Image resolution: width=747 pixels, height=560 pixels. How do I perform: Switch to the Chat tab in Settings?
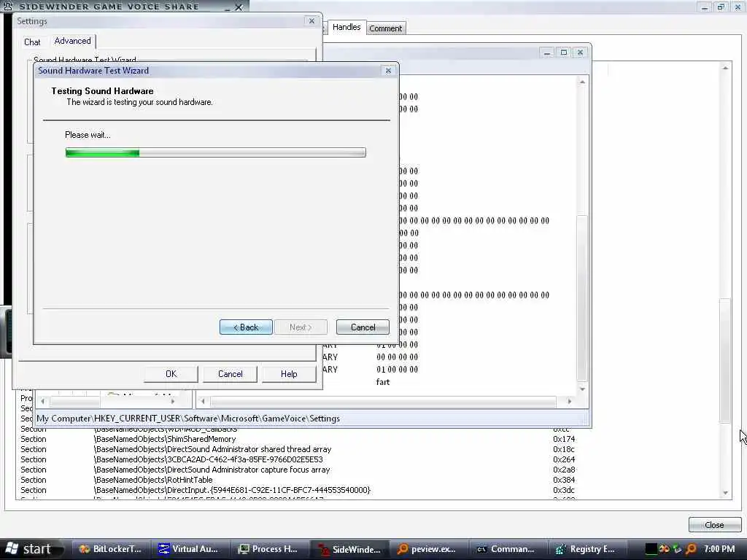[x=32, y=42]
